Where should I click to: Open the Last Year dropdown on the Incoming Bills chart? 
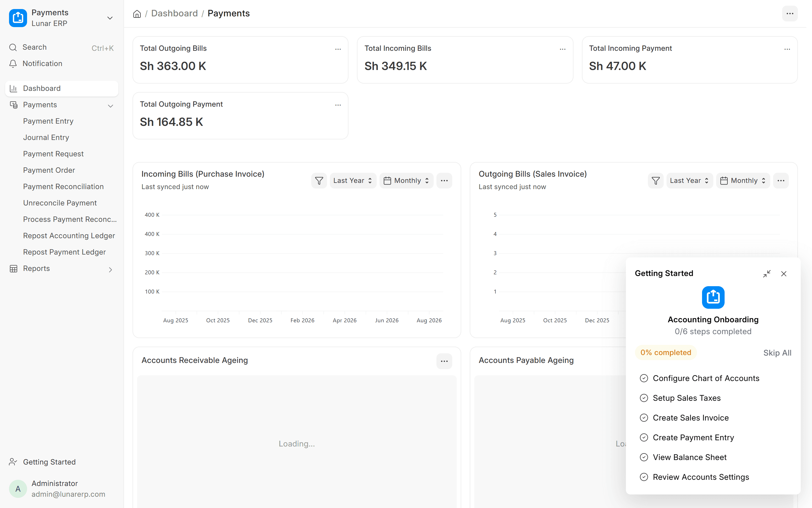pyautogui.click(x=353, y=181)
